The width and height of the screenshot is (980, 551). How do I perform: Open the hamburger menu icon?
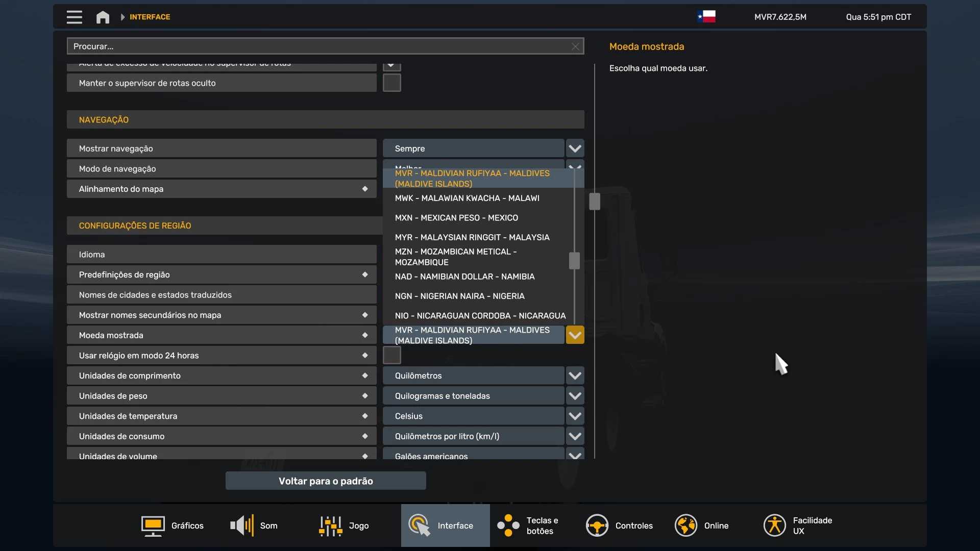[x=74, y=17]
